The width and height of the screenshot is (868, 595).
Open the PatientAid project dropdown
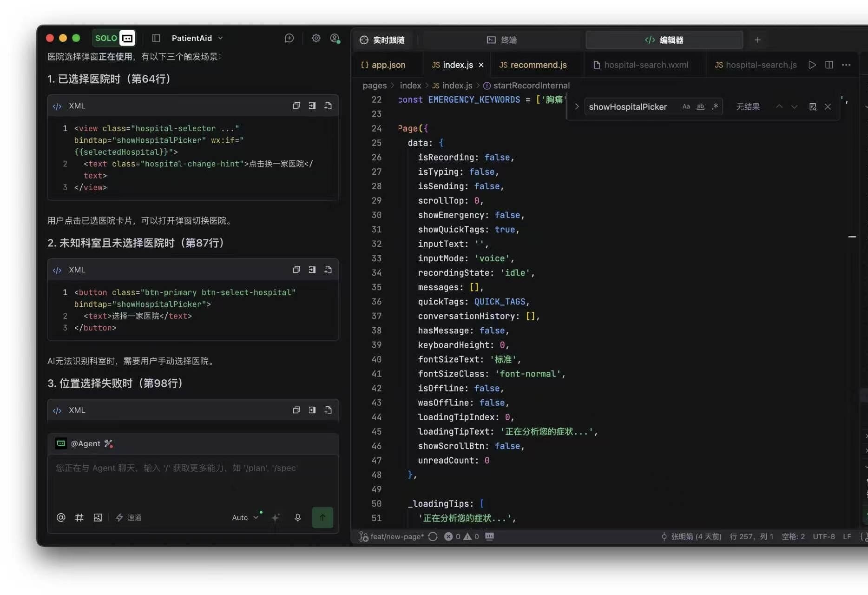coord(197,38)
